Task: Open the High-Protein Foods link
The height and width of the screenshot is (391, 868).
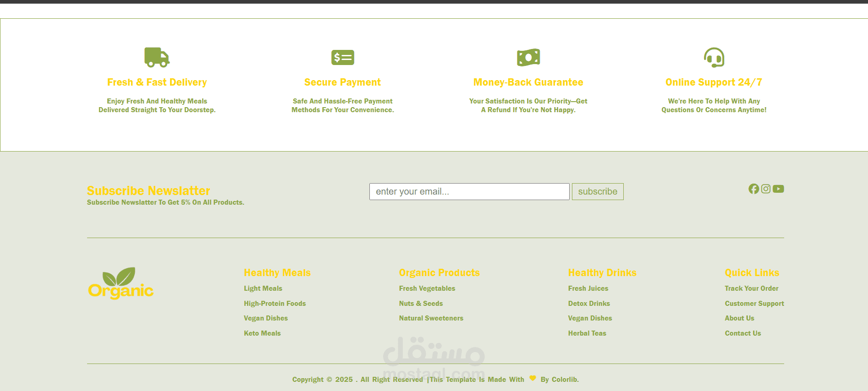Action: click(275, 304)
